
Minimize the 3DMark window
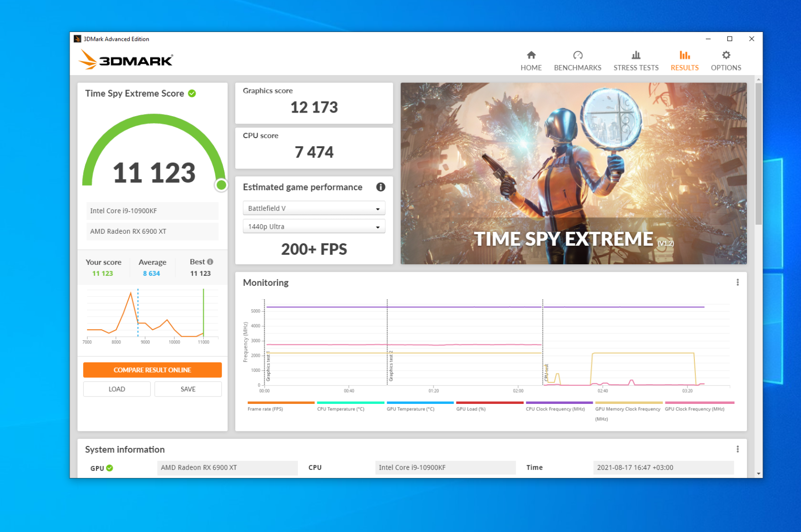tap(708, 39)
